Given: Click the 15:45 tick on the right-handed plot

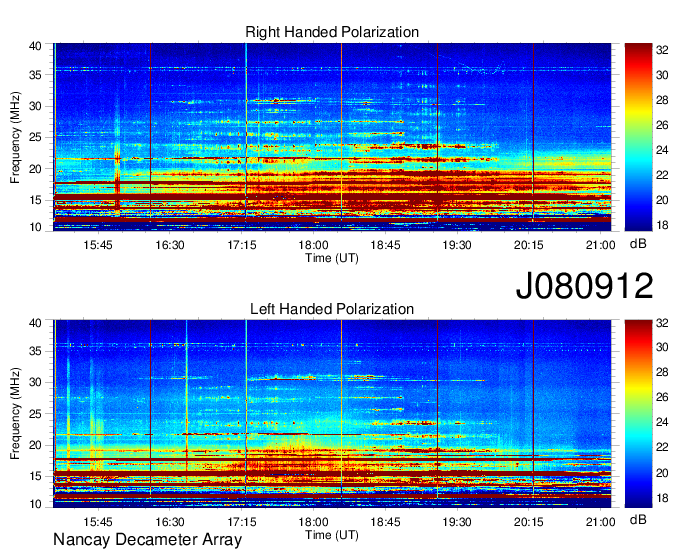Looking at the screenshot, I should [x=98, y=245].
